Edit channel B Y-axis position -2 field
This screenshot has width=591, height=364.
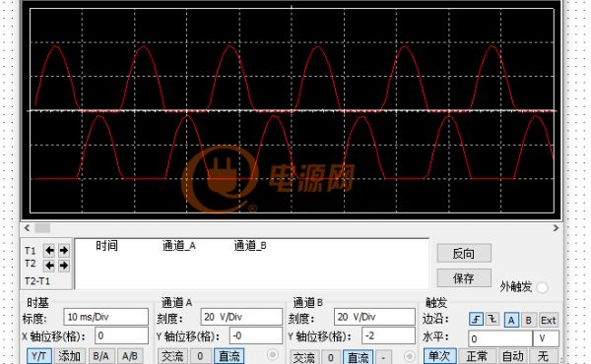pos(388,335)
